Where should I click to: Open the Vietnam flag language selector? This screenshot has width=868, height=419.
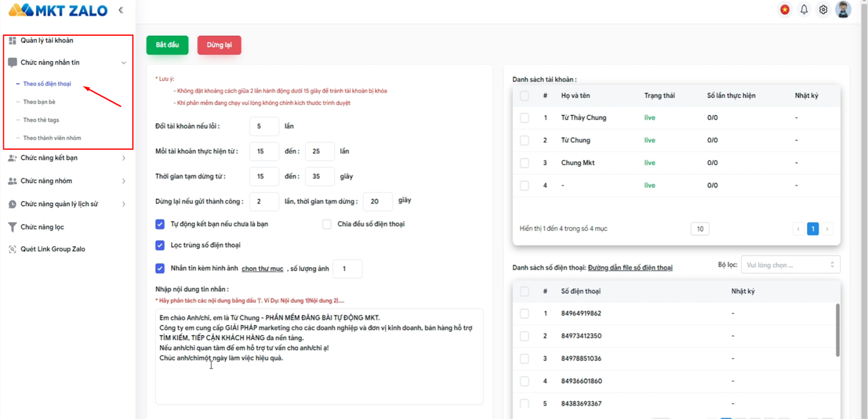click(784, 9)
